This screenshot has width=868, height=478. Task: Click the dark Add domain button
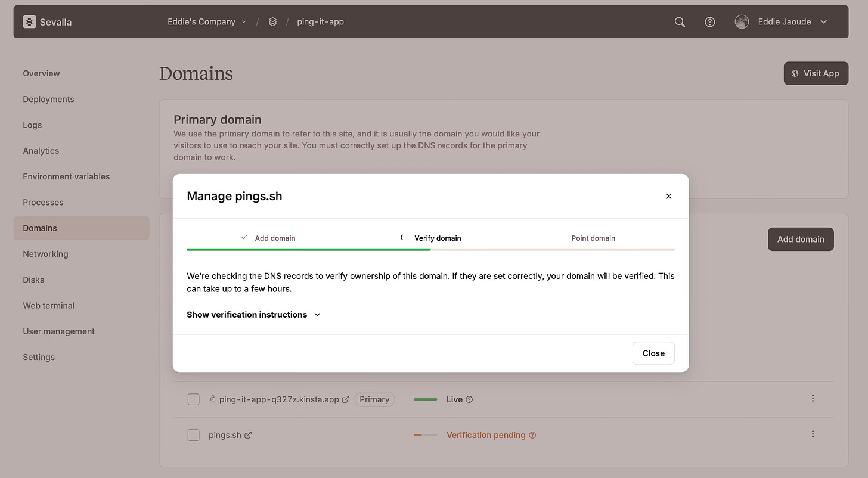[801, 239]
